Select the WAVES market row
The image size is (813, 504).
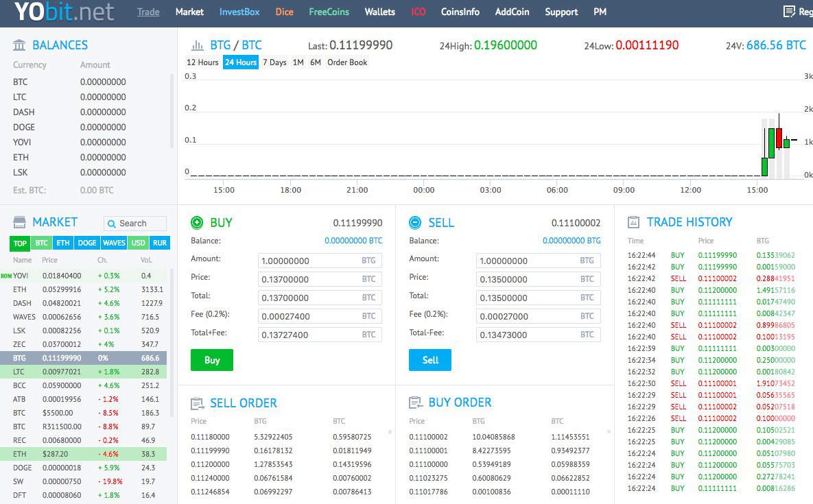tap(84, 317)
